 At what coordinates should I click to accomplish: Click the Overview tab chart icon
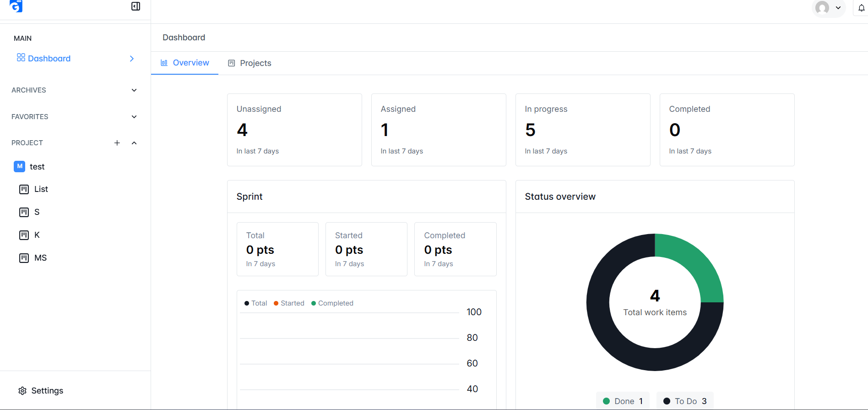(x=164, y=63)
